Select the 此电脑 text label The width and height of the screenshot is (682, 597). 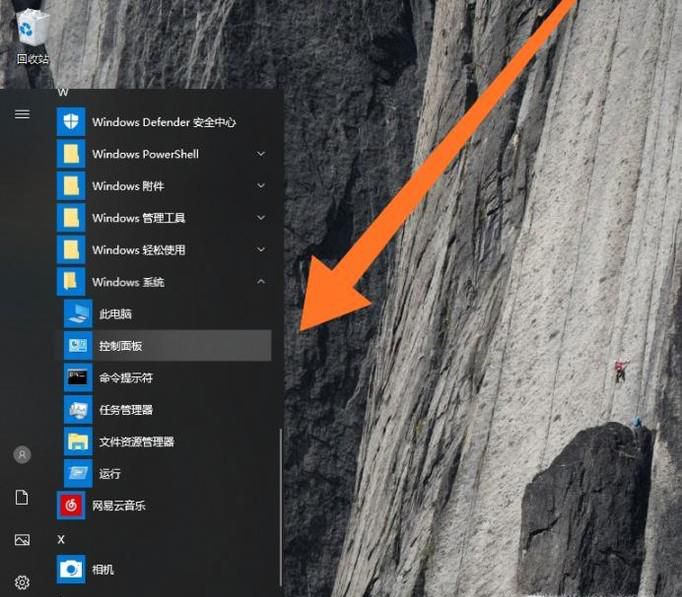point(115,314)
